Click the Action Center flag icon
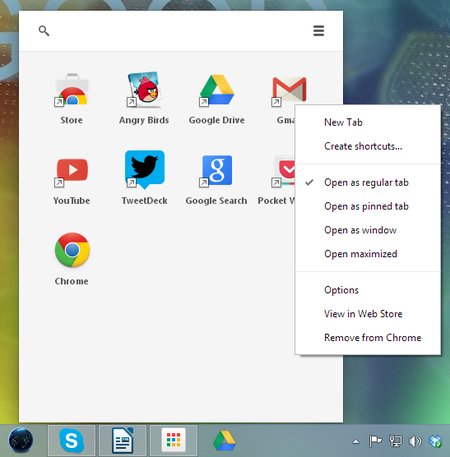This screenshot has height=457, width=450. pos(376,441)
